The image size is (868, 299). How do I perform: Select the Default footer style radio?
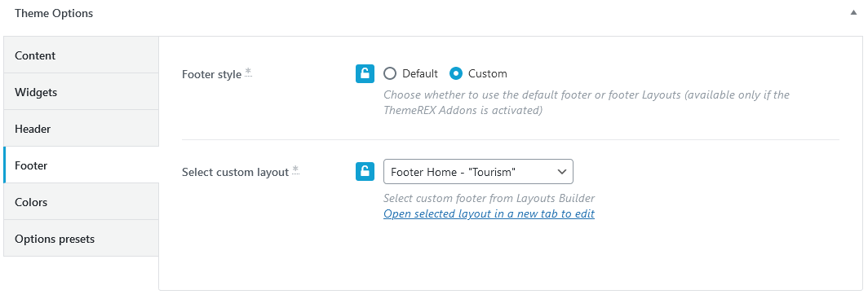click(390, 73)
